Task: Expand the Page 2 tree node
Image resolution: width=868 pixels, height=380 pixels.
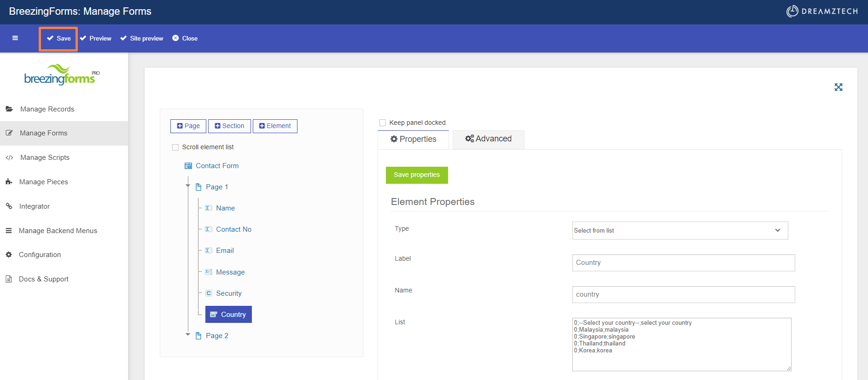Action: click(x=188, y=334)
